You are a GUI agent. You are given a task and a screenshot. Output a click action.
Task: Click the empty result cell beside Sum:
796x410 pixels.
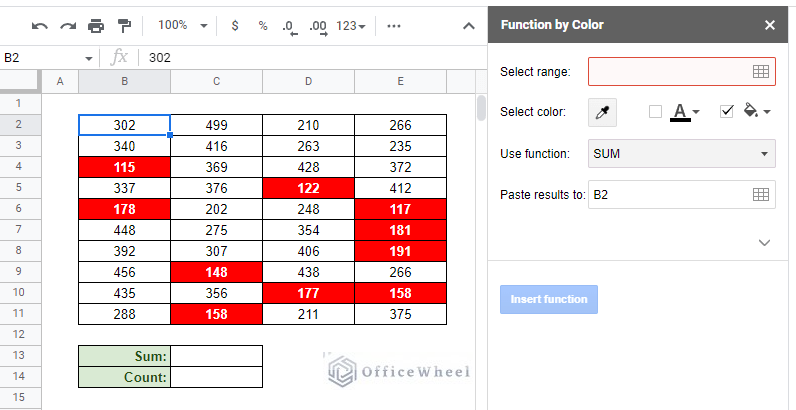(216, 356)
